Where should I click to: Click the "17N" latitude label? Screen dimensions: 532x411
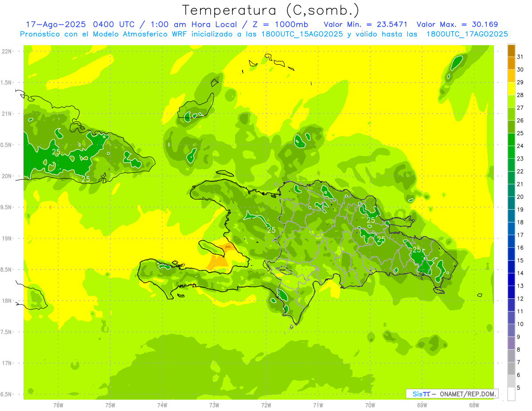tap(7, 363)
